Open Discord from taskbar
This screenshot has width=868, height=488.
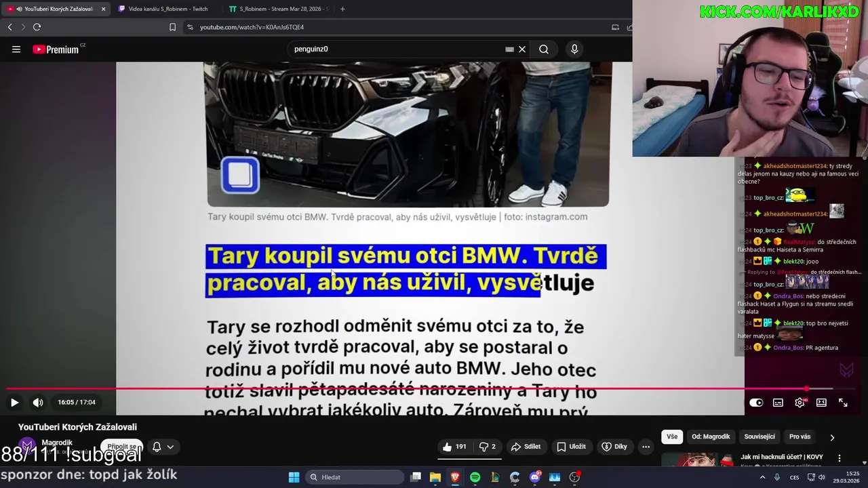tap(535, 477)
